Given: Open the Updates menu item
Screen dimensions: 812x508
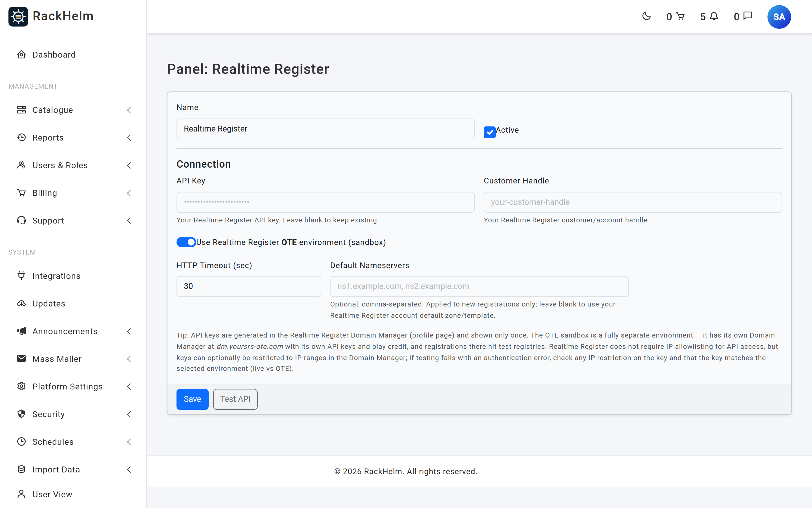Looking at the screenshot, I should (x=73, y=303).
